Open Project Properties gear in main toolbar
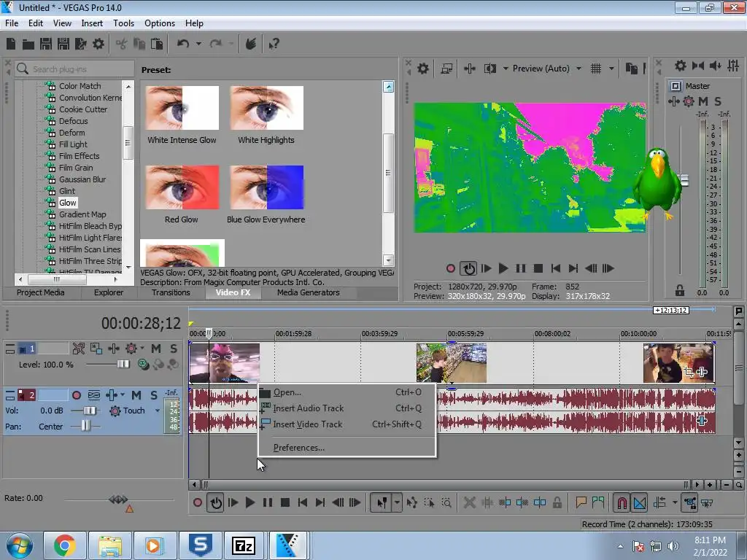This screenshot has width=747, height=560. click(98, 44)
